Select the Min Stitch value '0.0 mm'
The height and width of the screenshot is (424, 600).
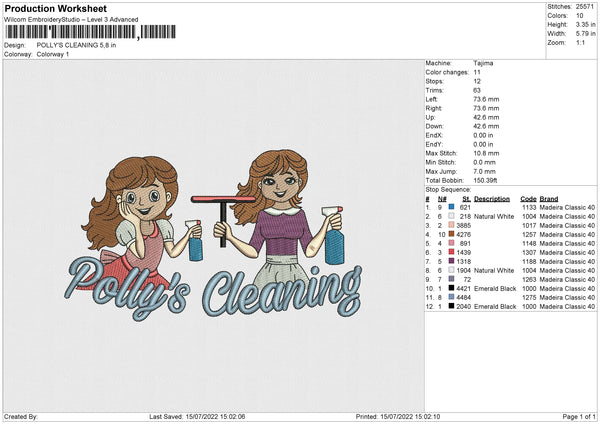[x=485, y=162]
